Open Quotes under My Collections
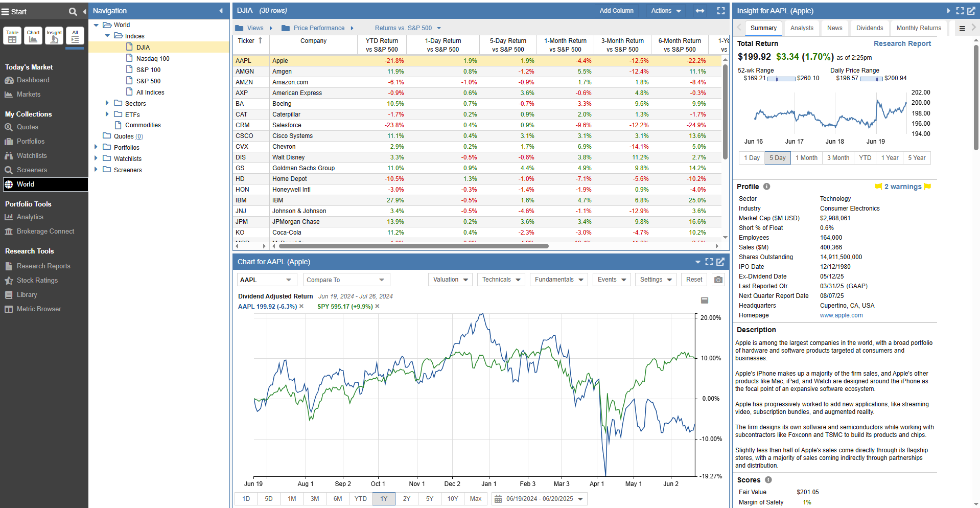Viewport: 980px width, 508px height. [27, 127]
